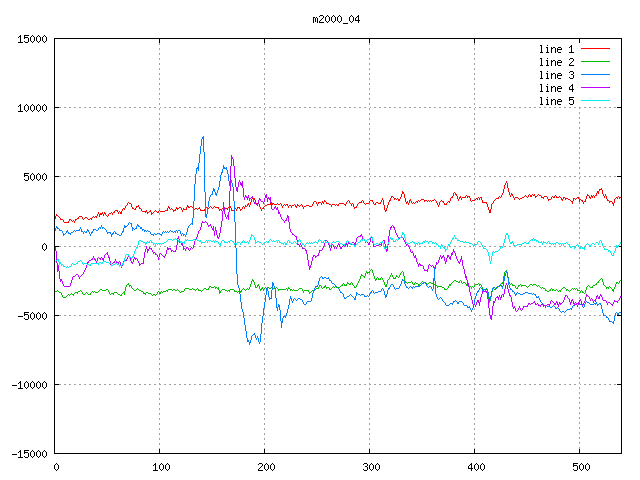Click the cyan line 5 legend sample
The image size is (640, 480).
(x=595, y=101)
